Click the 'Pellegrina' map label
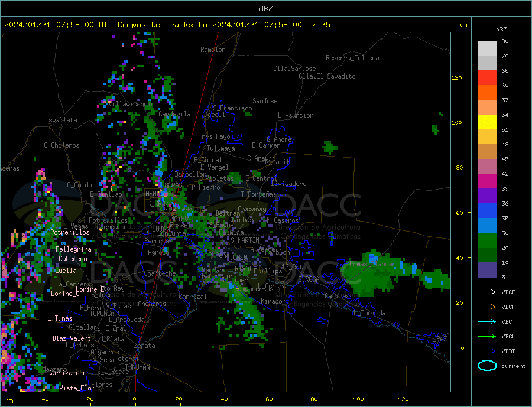Screen dimensions: 532x407 74,249
